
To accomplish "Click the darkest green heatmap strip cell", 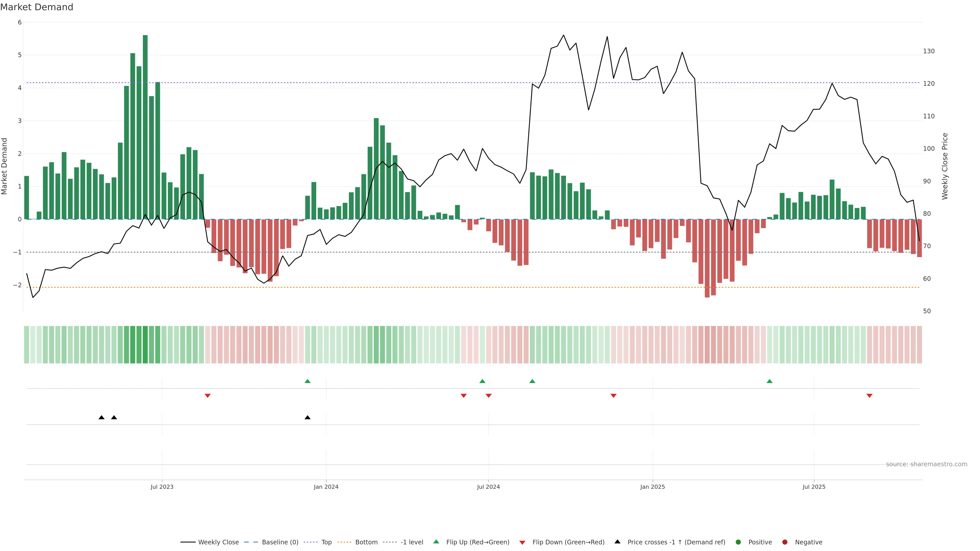I will [145, 345].
